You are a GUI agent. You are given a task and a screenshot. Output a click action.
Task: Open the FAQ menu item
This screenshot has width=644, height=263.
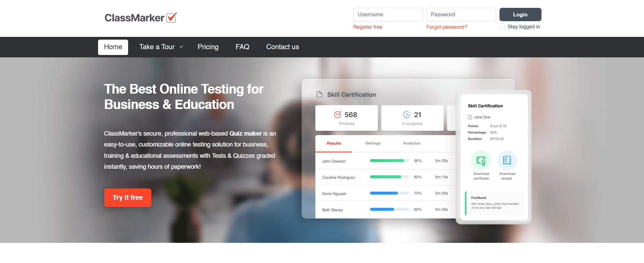(x=242, y=47)
